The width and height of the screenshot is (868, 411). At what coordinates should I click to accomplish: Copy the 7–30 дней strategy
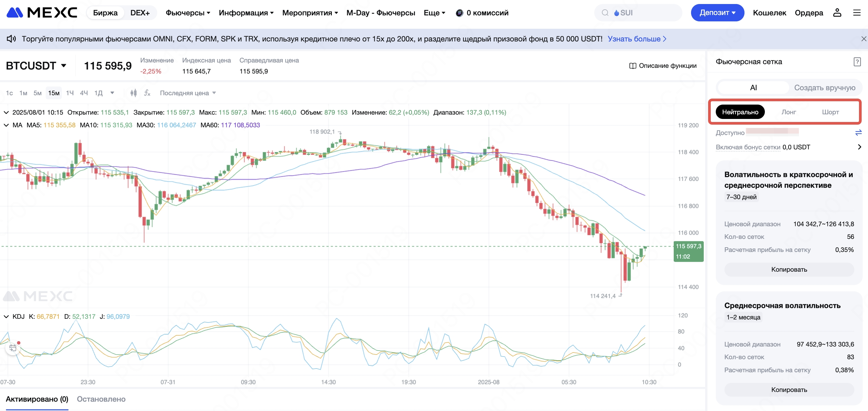pos(789,269)
